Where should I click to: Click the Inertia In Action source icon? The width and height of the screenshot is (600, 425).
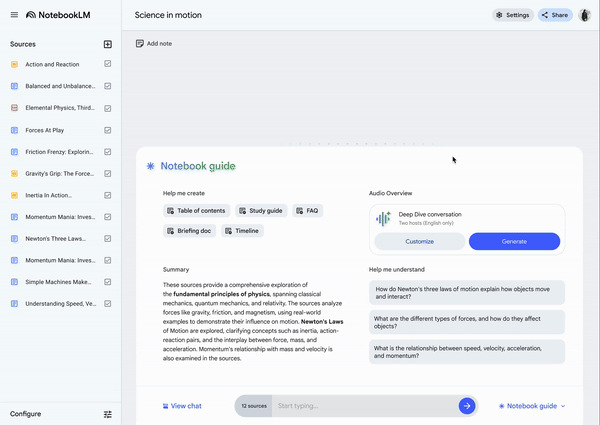pyautogui.click(x=14, y=195)
